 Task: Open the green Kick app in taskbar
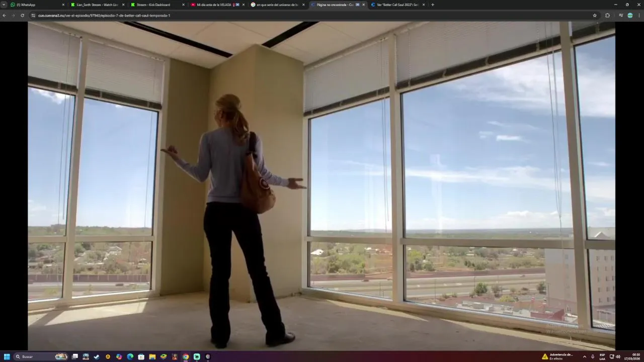[x=197, y=356]
